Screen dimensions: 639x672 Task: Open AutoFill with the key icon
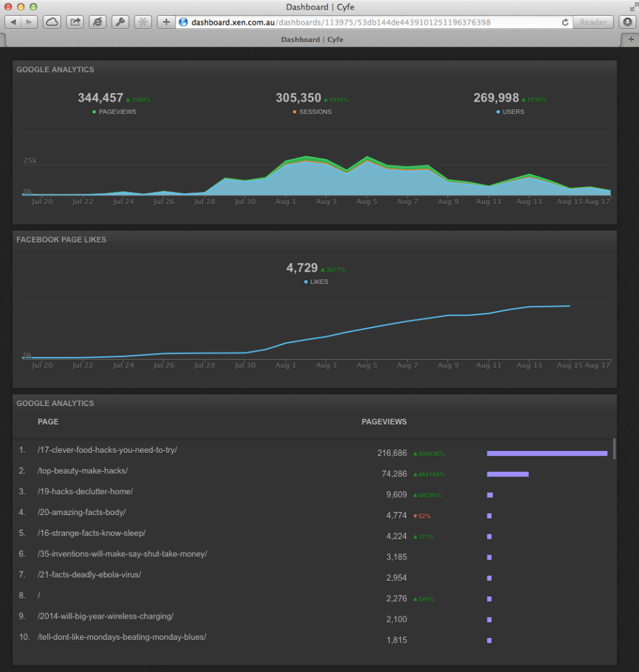(120, 22)
